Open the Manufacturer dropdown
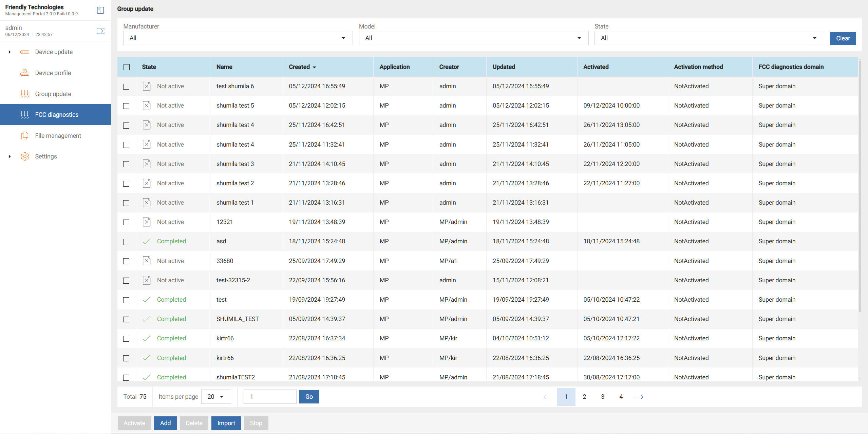The image size is (868, 434). tap(238, 38)
